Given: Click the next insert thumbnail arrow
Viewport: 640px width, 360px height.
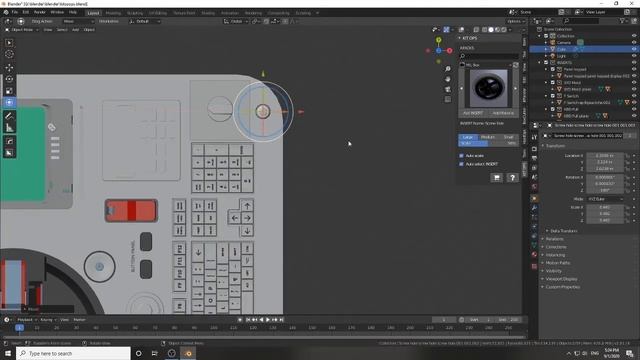Looking at the screenshot, I should click(515, 88).
